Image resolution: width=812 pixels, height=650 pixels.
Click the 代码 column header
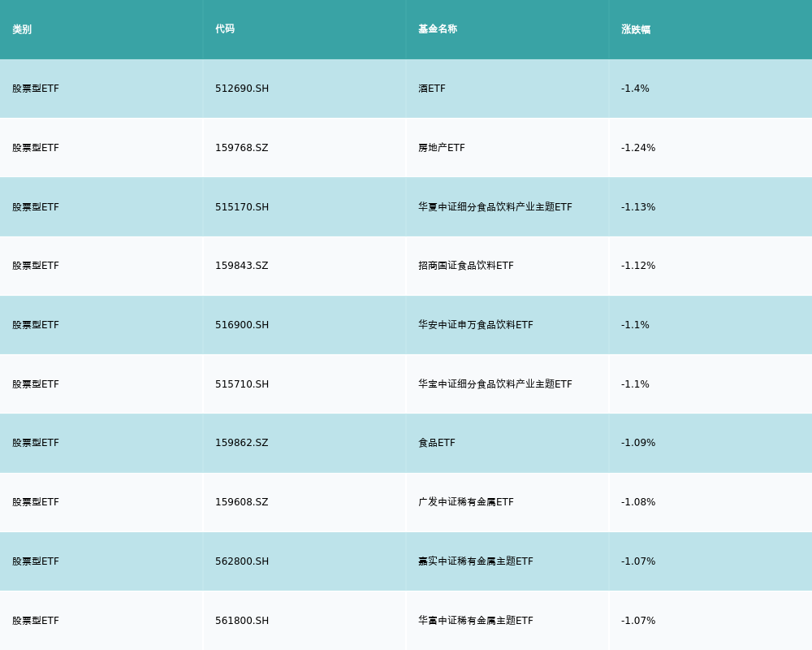click(225, 29)
